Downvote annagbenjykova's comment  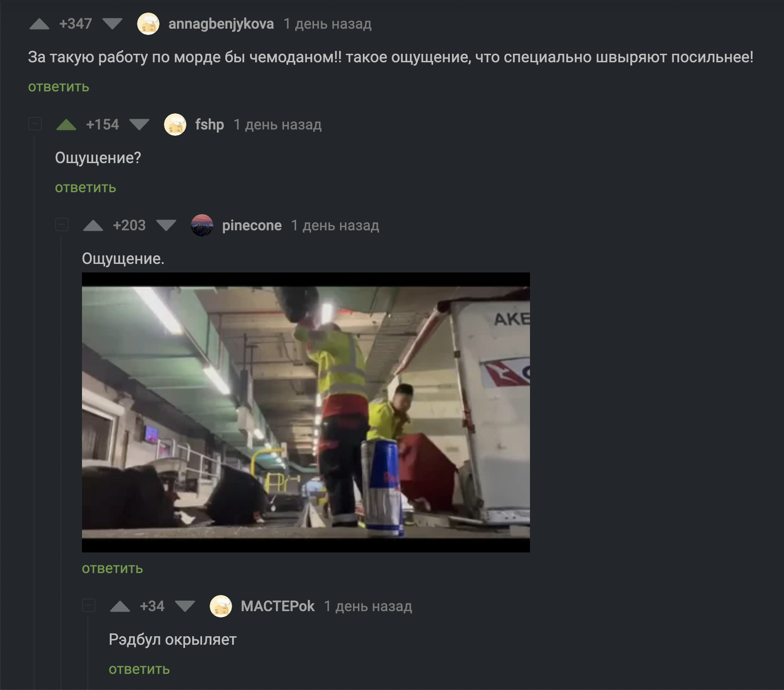pyautogui.click(x=112, y=24)
